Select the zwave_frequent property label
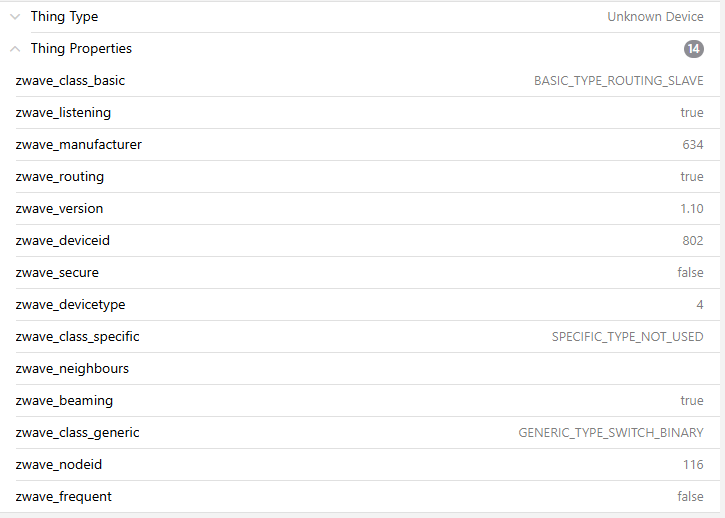 point(63,497)
